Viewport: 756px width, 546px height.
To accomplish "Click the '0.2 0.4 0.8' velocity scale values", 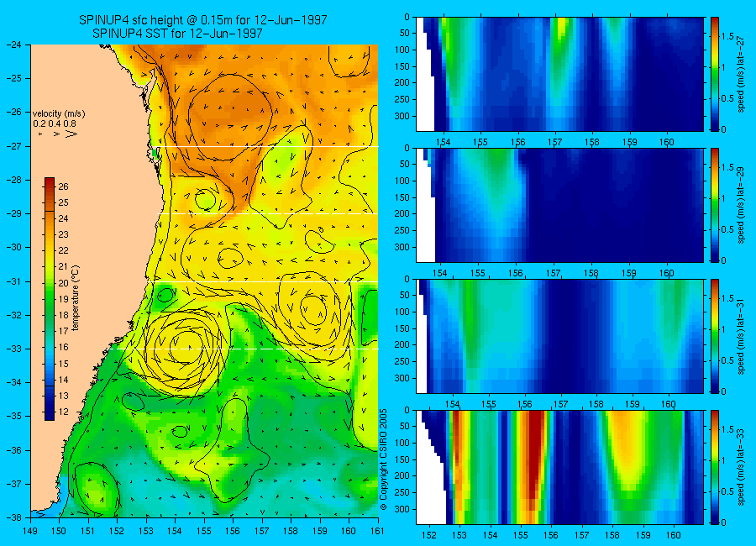I will pos(55,124).
